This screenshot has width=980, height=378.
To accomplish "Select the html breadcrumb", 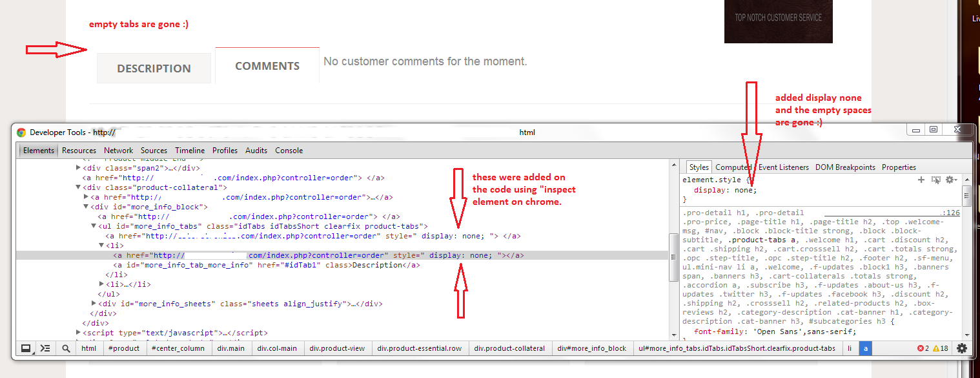I will tap(88, 348).
